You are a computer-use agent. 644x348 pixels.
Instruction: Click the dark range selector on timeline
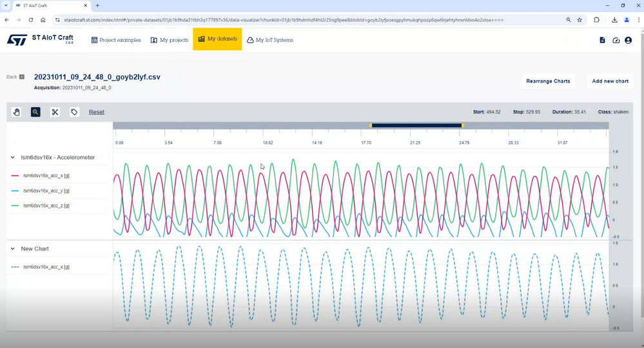[416, 126]
